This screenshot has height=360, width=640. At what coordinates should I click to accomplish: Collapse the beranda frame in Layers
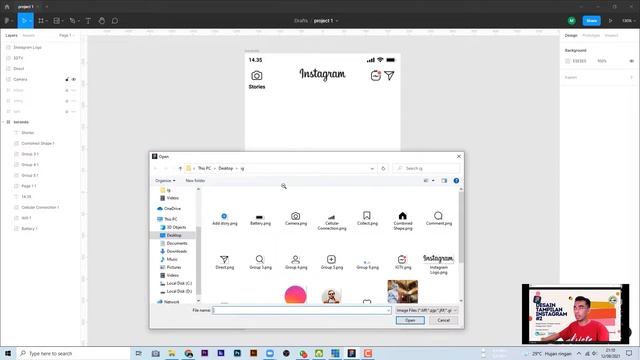pos(4,122)
